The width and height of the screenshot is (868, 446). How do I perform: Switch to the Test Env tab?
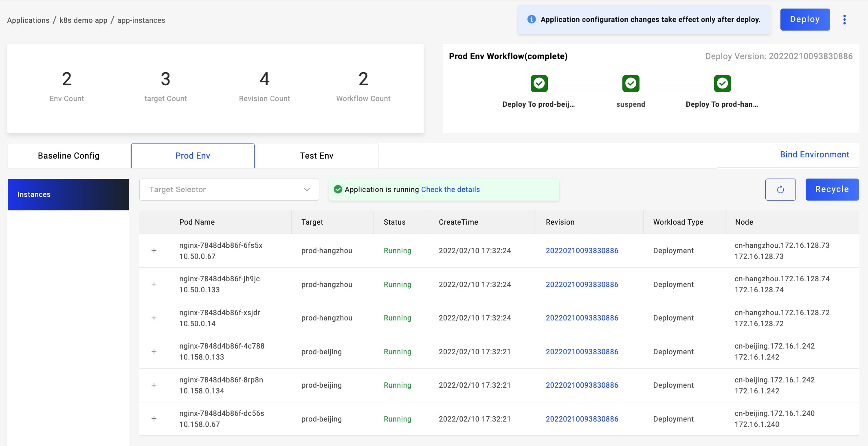[316, 156]
